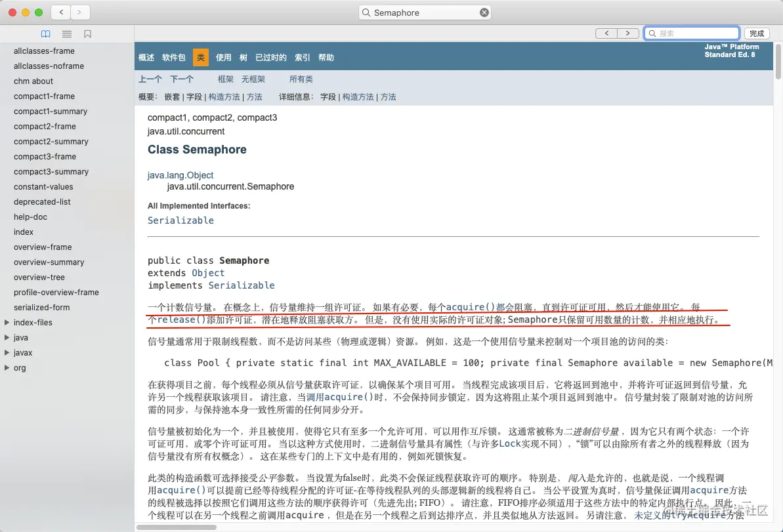Follow the release() link in first paragraph
Screen dimensions: 783x532
click(x=182, y=319)
